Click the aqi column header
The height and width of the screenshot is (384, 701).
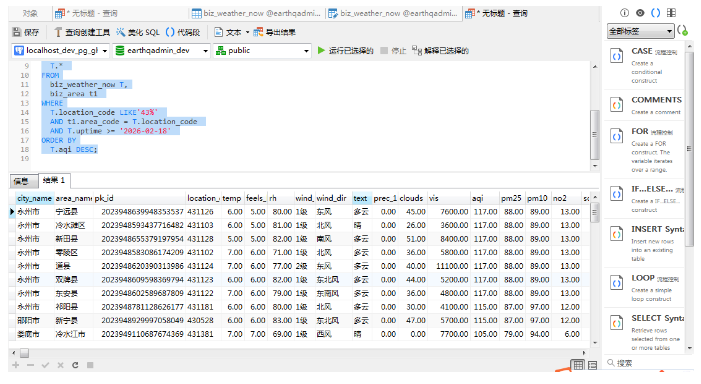click(x=485, y=198)
